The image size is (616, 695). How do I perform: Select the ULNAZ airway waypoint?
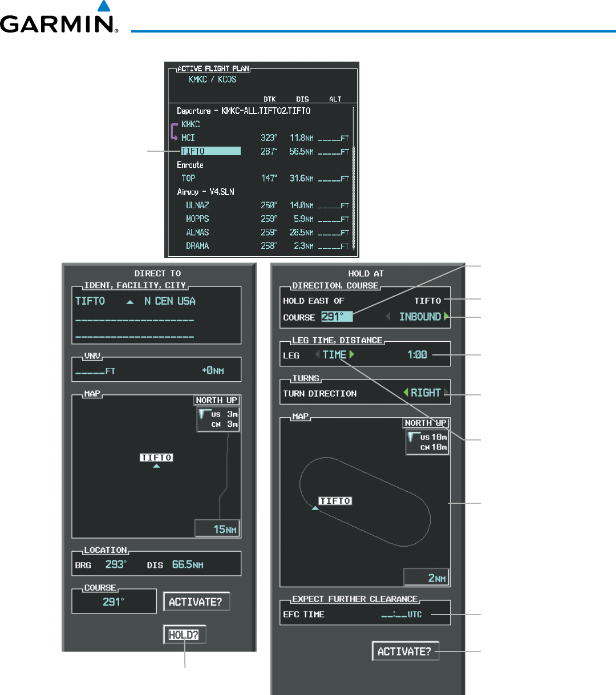pos(197,205)
